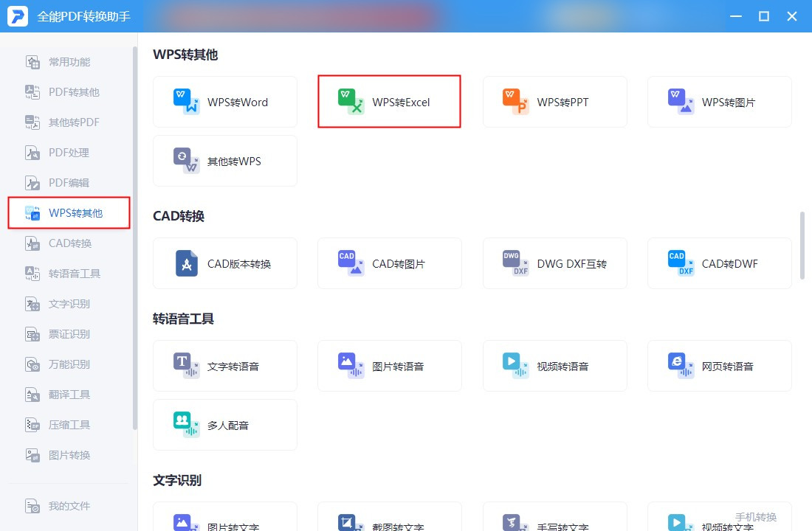This screenshot has height=531, width=812.
Task: Click the 文字转语音 icon
Action: (187, 366)
